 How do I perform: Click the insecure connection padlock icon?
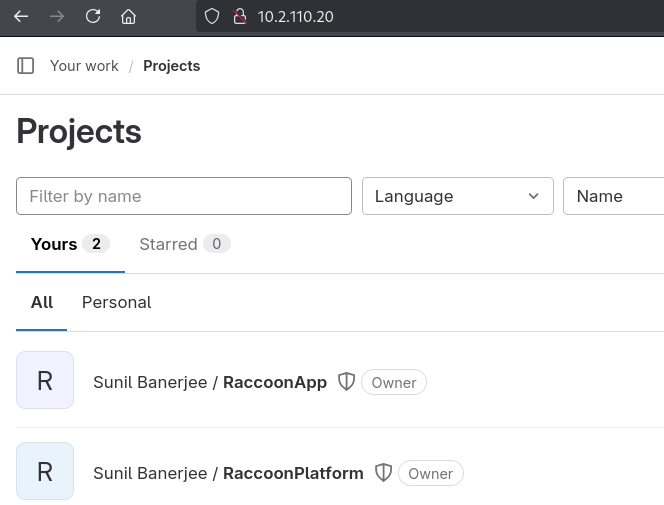[x=238, y=16]
